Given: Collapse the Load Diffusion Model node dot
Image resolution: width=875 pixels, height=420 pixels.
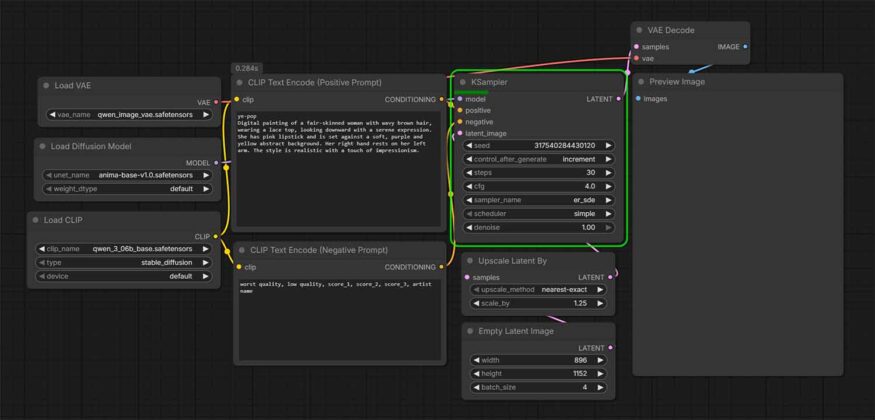Looking at the screenshot, I should (42, 146).
